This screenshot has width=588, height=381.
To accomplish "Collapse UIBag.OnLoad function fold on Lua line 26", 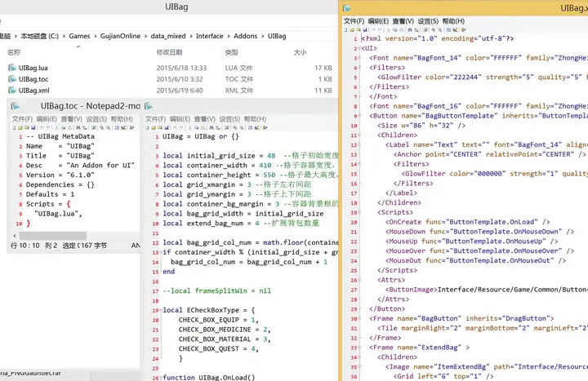I will click(x=161, y=378).
